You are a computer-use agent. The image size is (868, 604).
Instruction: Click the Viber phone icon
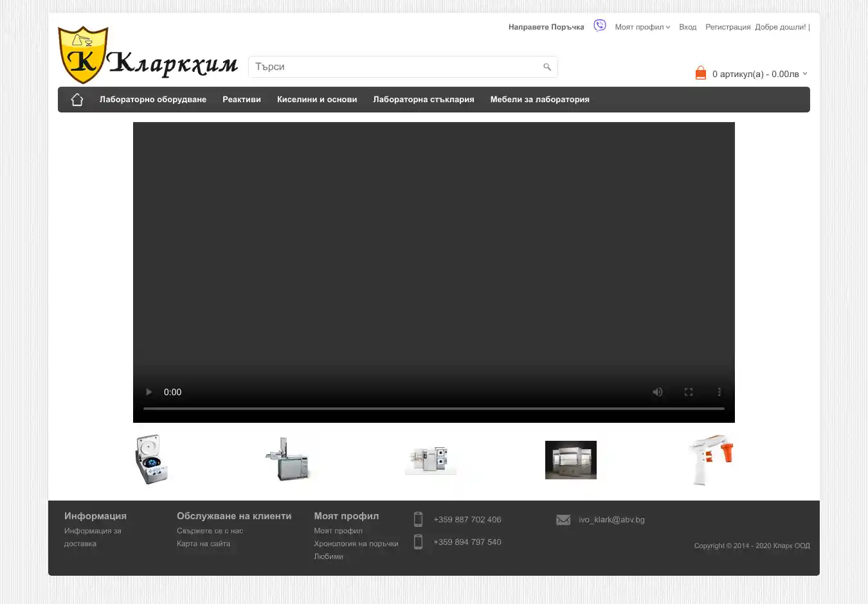599,26
